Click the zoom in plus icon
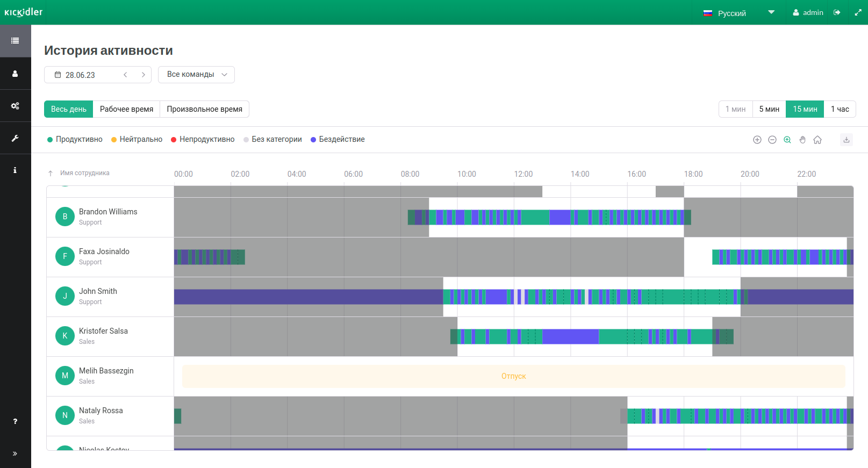 point(757,140)
